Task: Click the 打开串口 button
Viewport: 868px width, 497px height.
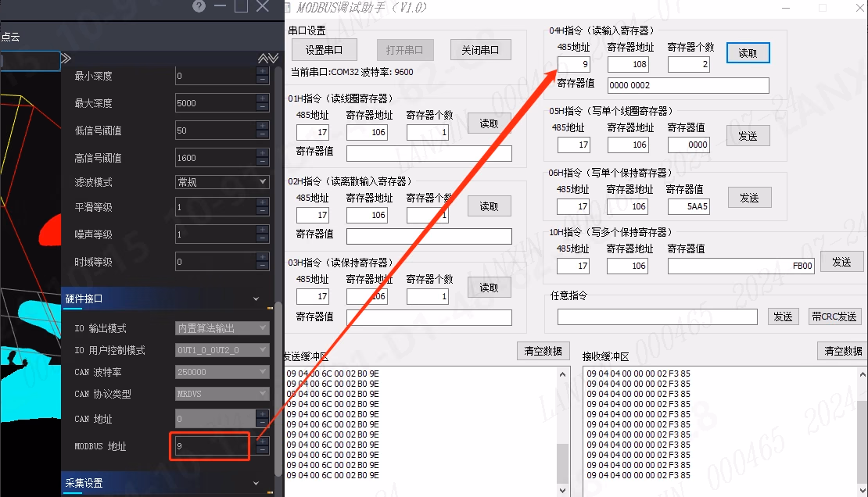Action: (404, 50)
